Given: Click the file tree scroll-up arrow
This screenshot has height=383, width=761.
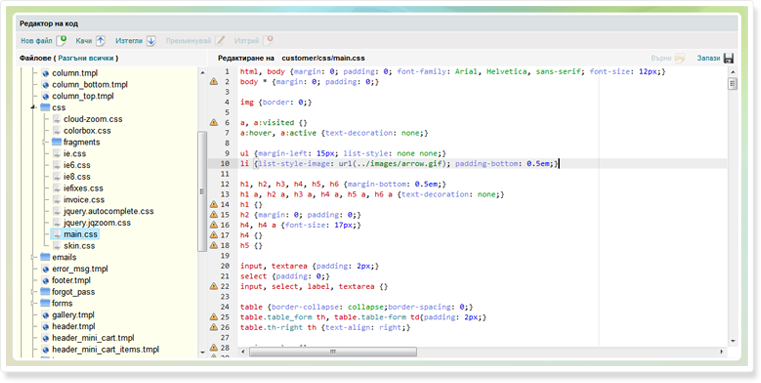Looking at the screenshot, I should 202,73.
